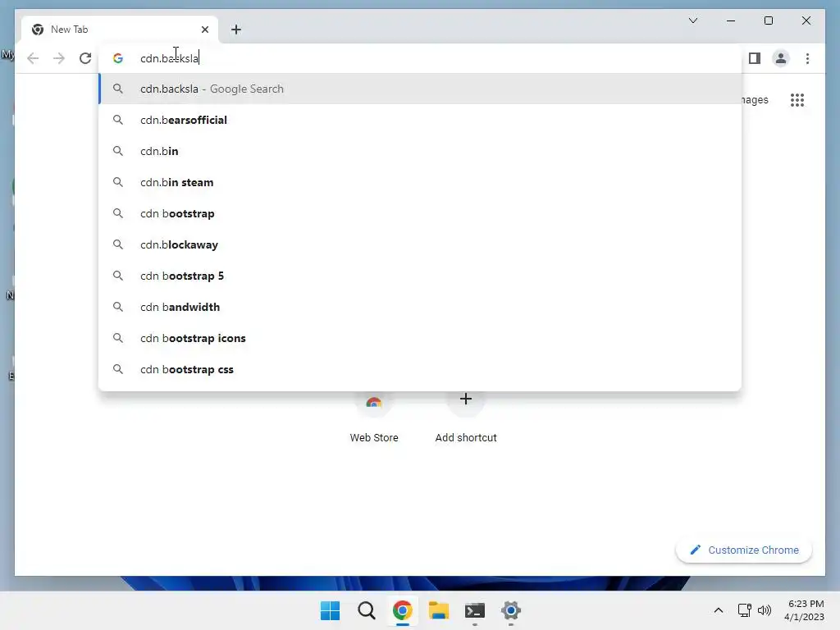This screenshot has height=630, width=840.
Task: Close the New Tab tab
Action: point(204,30)
